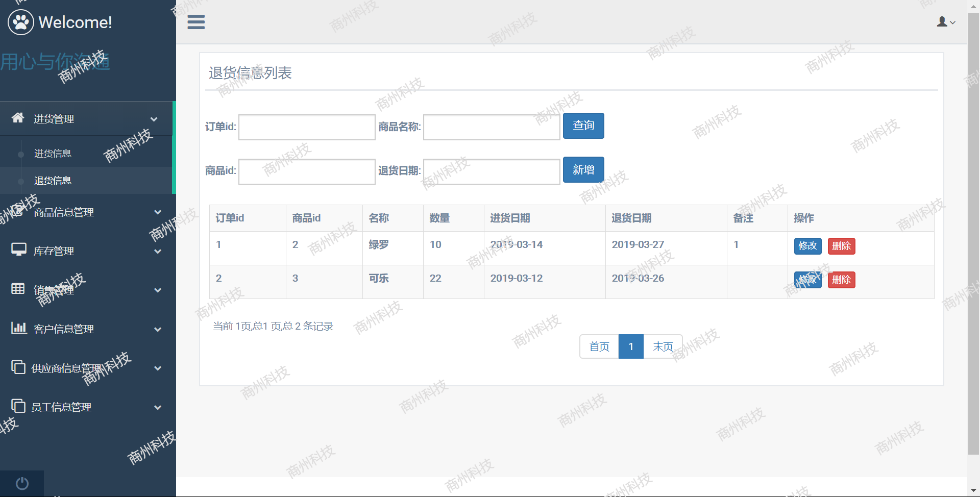Go to 末页 last page
Screen dimensions: 980x497
pyautogui.click(x=663, y=346)
